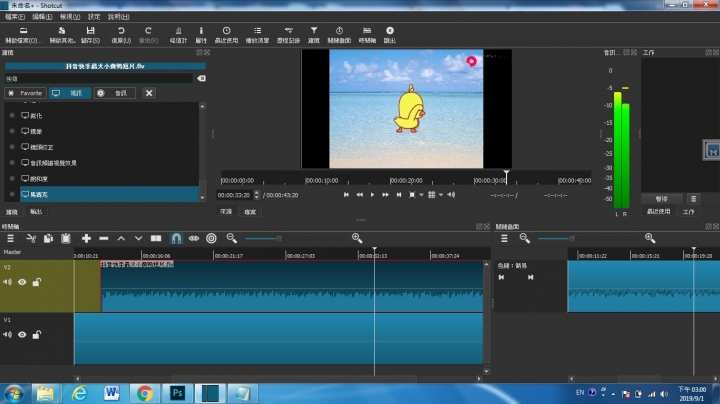
Task: Click the timeline Paste clipboard icon
Action: pos(66,238)
